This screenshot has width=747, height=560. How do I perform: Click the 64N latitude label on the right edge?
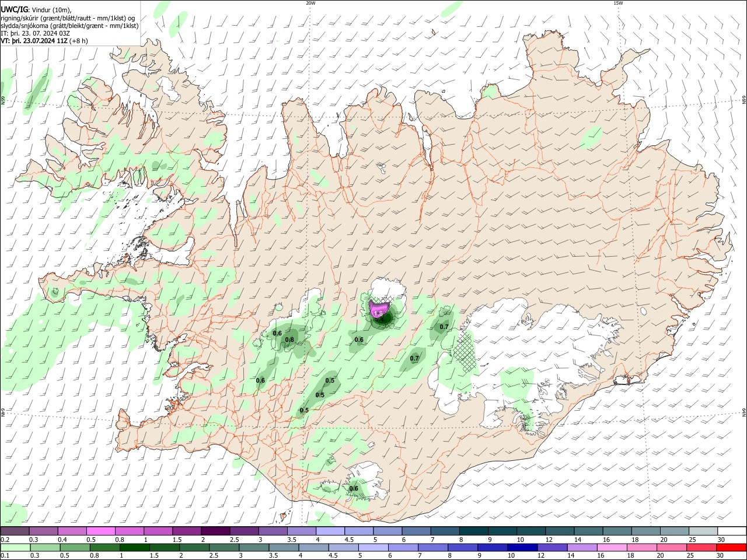tap(744, 412)
